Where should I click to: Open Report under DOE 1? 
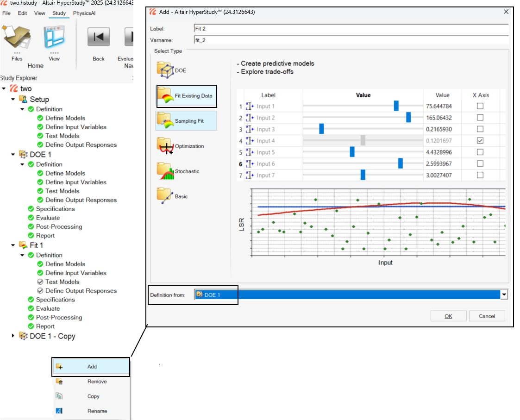click(45, 236)
